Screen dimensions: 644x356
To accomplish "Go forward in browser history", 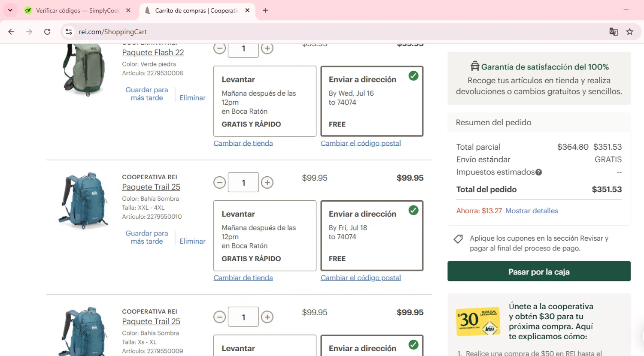I will pyautogui.click(x=29, y=32).
